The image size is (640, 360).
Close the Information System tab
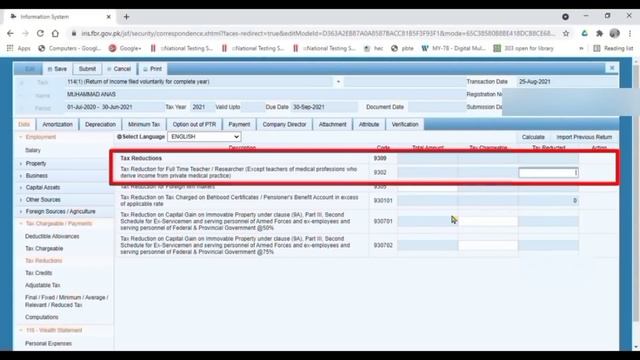[x=109, y=17]
